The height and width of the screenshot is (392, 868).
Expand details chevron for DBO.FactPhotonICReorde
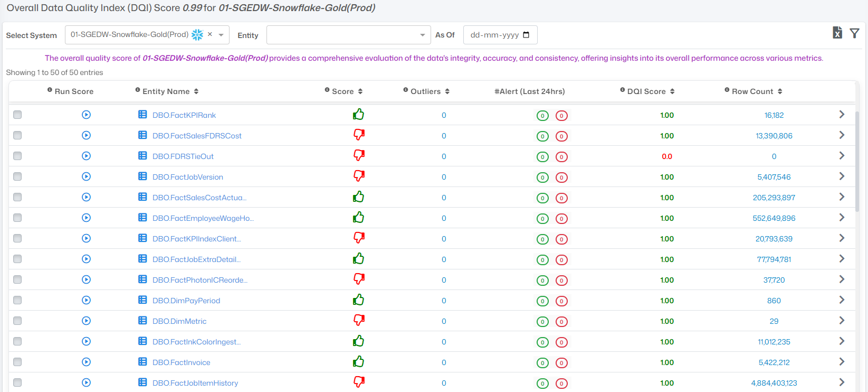(x=842, y=279)
